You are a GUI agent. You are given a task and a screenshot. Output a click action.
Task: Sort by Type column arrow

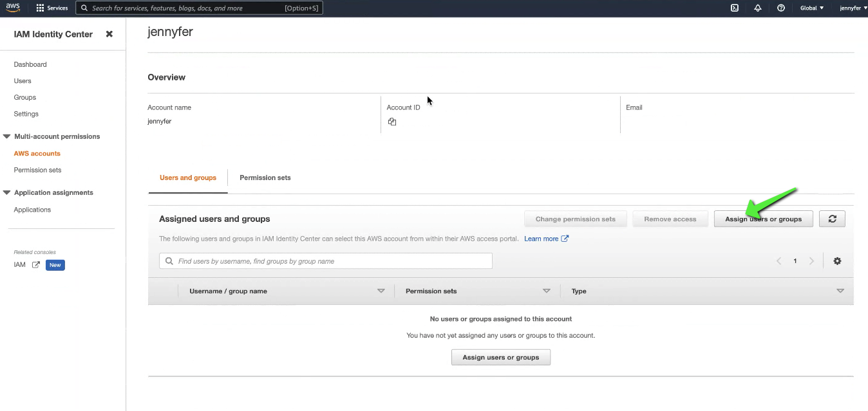click(840, 291)
